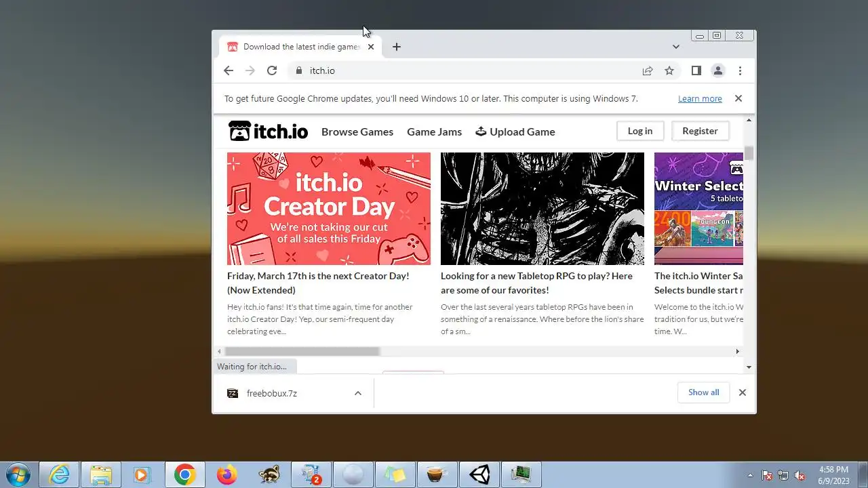
Task: Click the share page icon
Action: (648, 70)
